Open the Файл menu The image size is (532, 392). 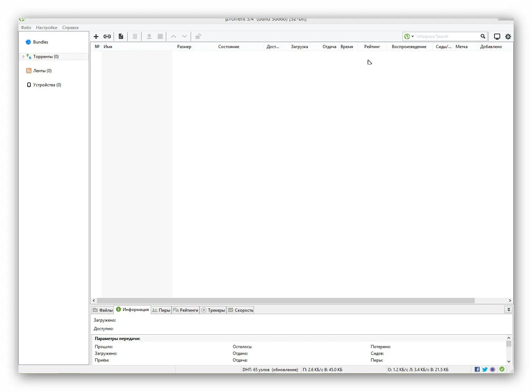coord(26,28)
